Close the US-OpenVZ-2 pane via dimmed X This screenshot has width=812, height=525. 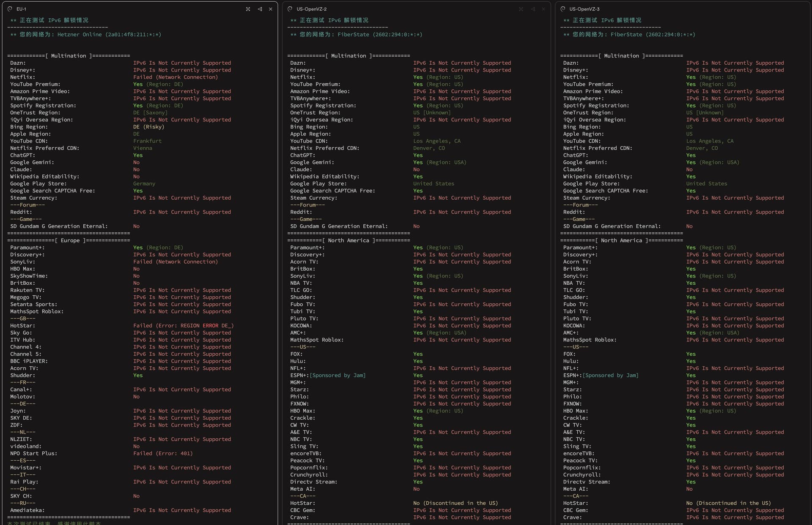543,9
